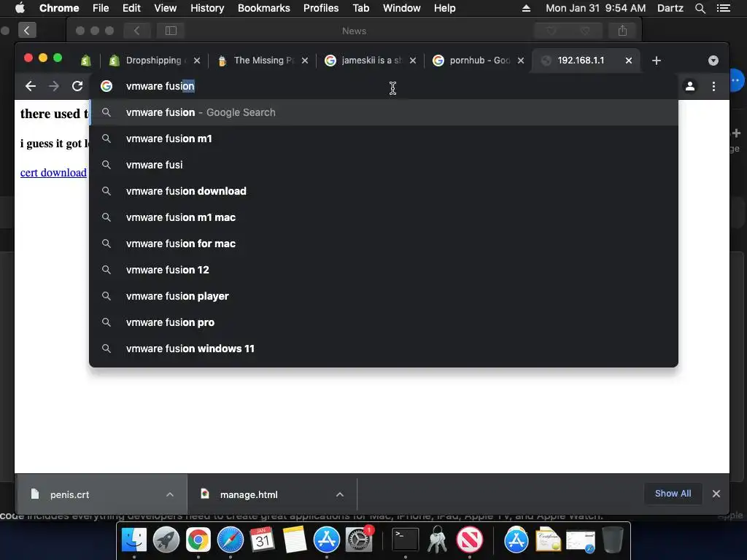
Task: Open the Apple menu
Action: pos(20,8)
